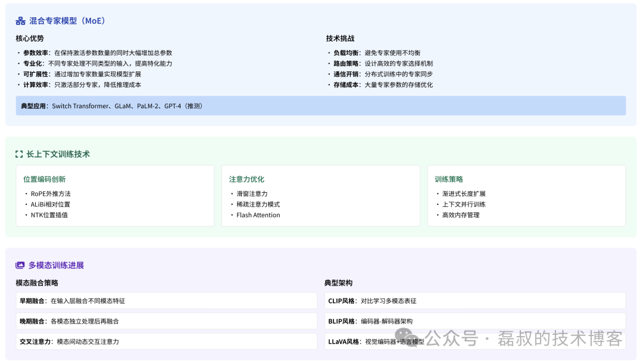Select the brackets icon next to 长上下文训练技术
643x364 pixels.
click(18, 153)
